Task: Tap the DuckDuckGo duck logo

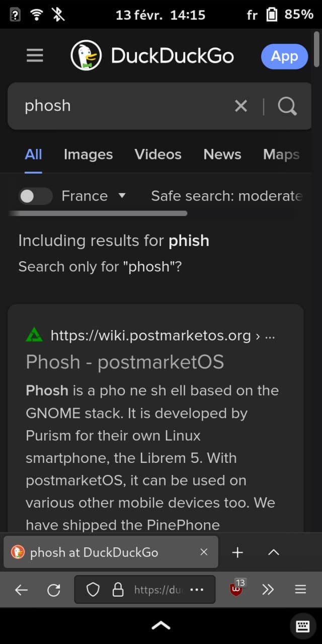Action: pos(86,56)
